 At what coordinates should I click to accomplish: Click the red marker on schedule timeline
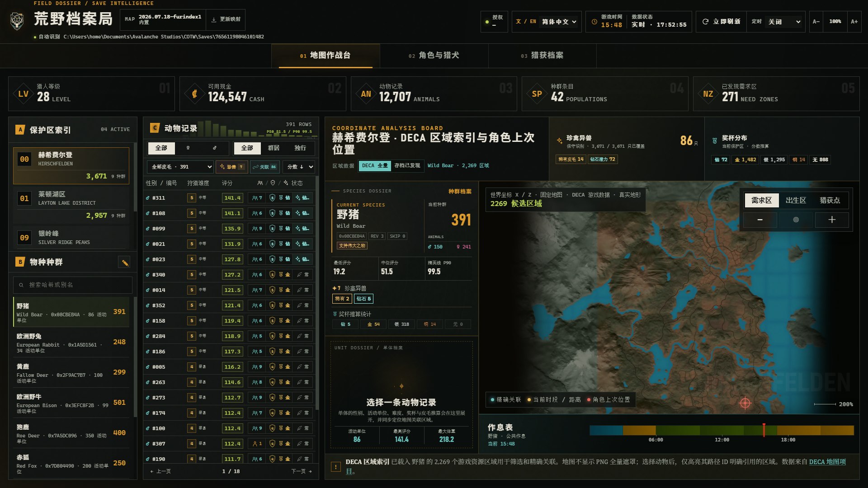point(764,430)
